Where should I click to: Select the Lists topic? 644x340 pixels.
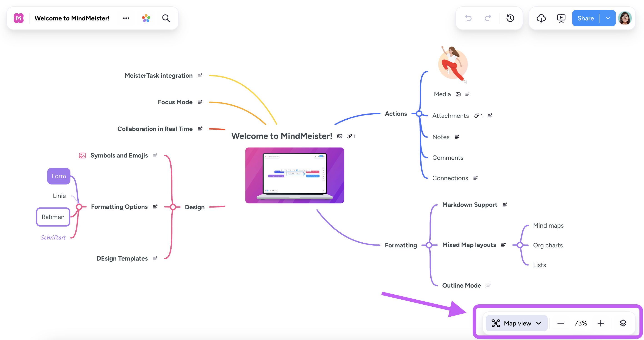click(539, 265)
